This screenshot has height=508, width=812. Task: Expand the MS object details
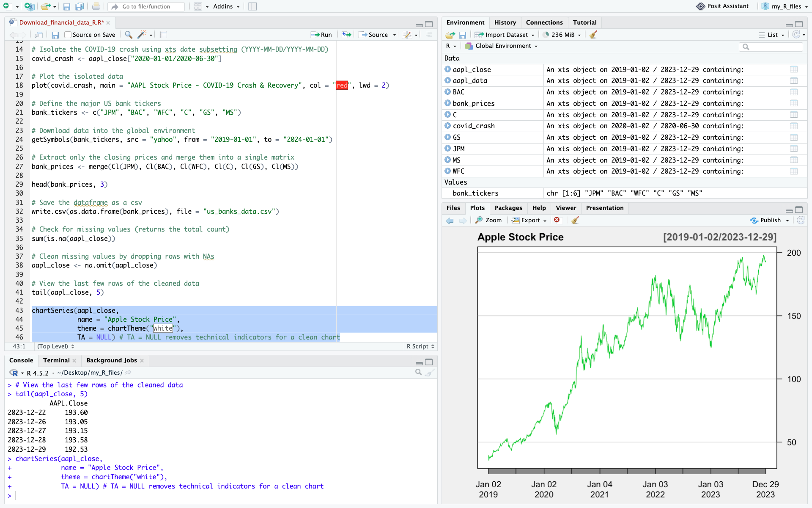[447, 160]
